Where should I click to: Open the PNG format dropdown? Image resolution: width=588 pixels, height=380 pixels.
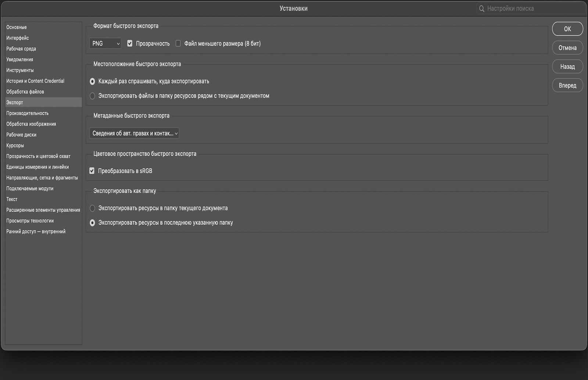point(105,43)
